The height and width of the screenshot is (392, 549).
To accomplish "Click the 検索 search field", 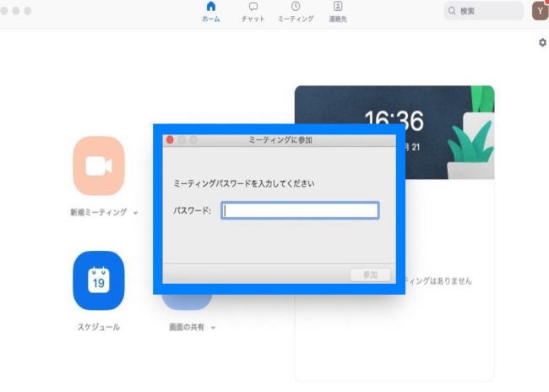I will 484,11.
